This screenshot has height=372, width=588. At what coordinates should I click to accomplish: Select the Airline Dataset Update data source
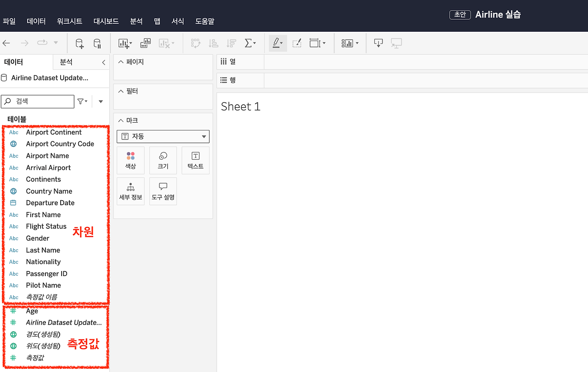[50, 78]
